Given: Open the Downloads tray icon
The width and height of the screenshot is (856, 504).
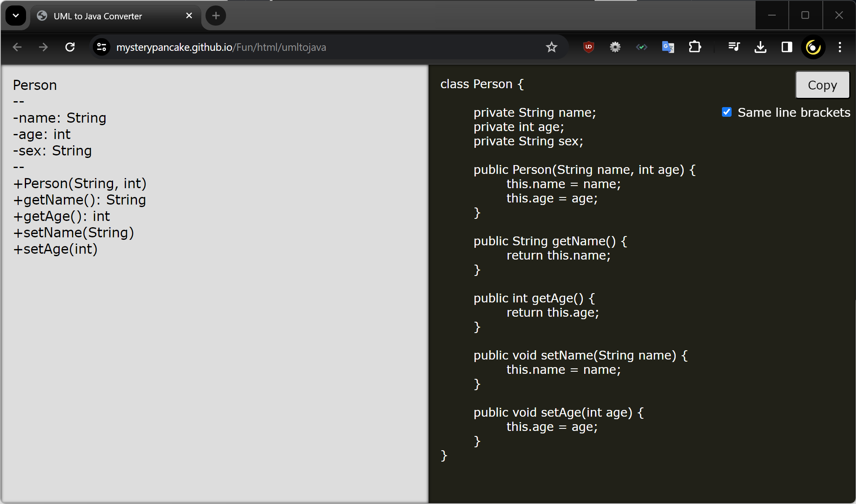Looking at the screenshot, I should [x=760, y=47].
